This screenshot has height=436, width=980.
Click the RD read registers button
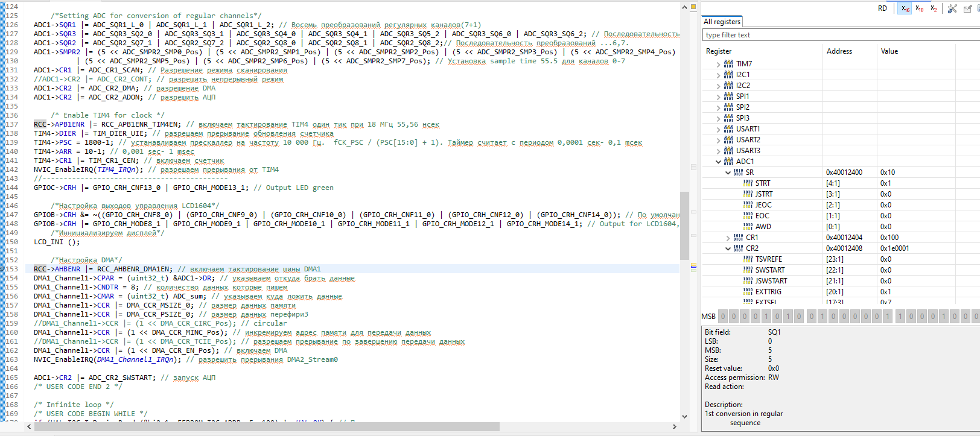click(882, 8)
